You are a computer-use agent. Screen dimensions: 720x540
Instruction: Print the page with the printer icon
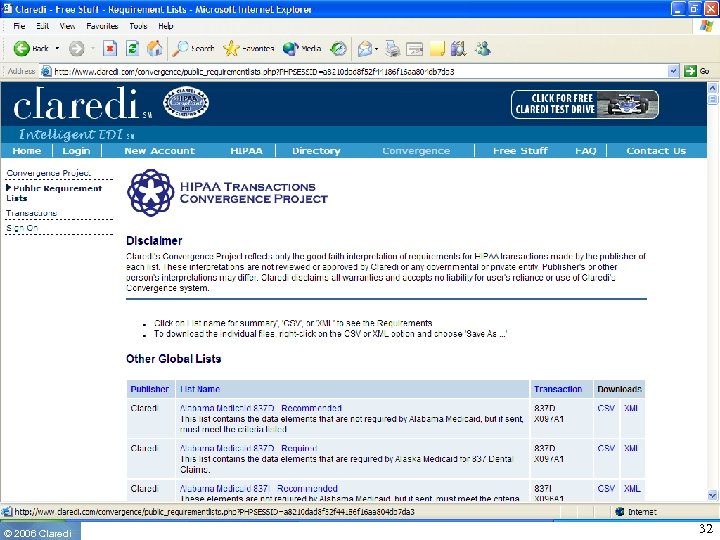(x=393, y=48)
